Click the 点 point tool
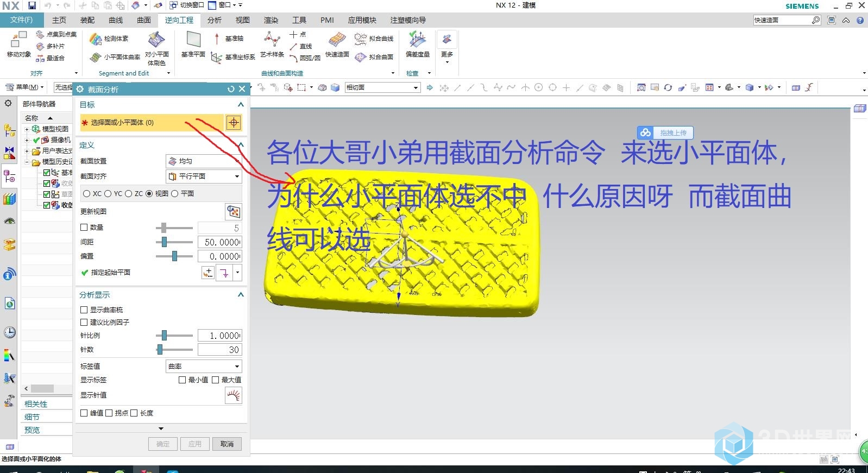The width and height of the screenshot is (868, 473). click(298, 34)
